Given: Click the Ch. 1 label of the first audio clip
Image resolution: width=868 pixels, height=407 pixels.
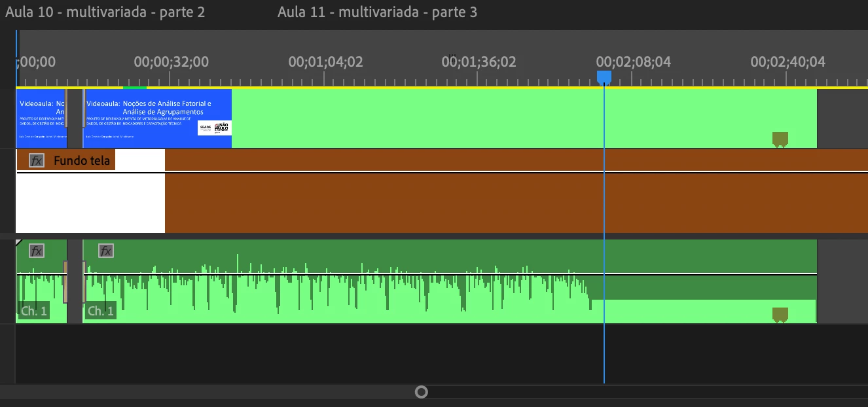Looking at the screenshot, I should click(33, 311).
